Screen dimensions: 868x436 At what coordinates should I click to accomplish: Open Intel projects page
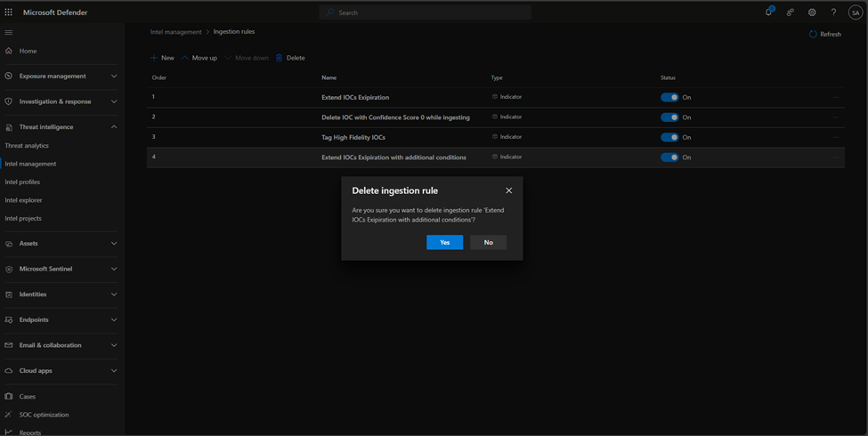(22, 219)
